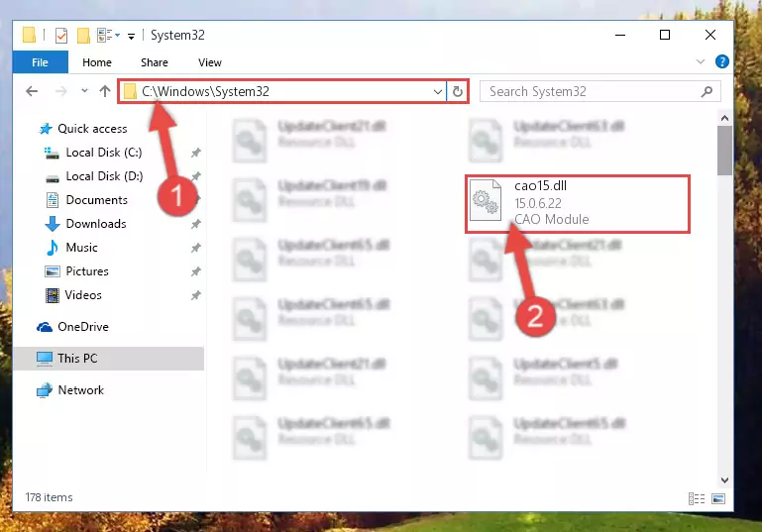
Task: Select Quick access in the sidebar
Action: [92, 128]
